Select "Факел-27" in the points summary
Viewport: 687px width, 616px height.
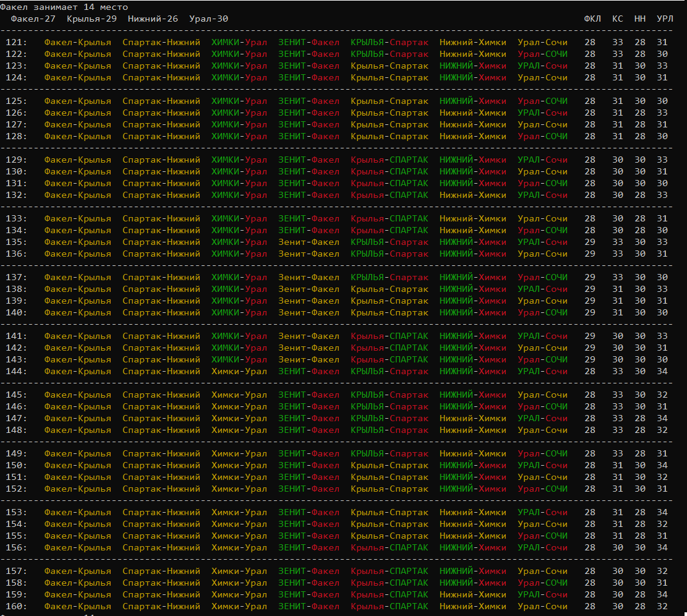coord(33,19)
